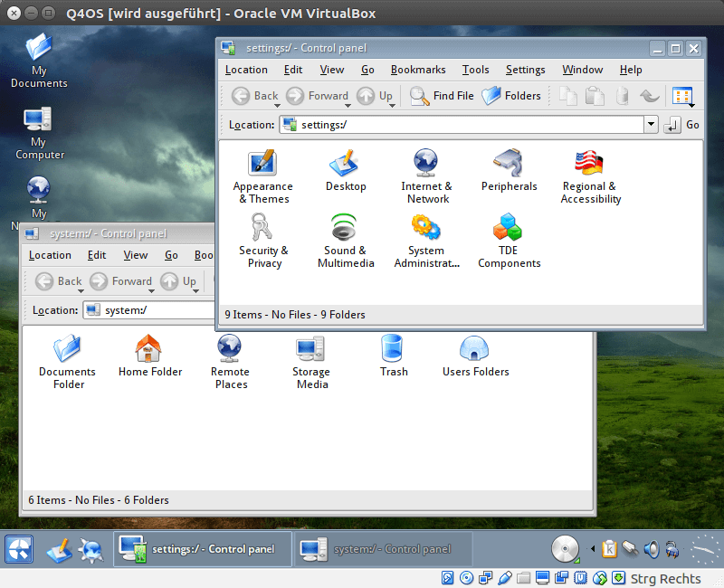Click Go beside the location bar
This screenshot has width=724, height=588.
682,126
